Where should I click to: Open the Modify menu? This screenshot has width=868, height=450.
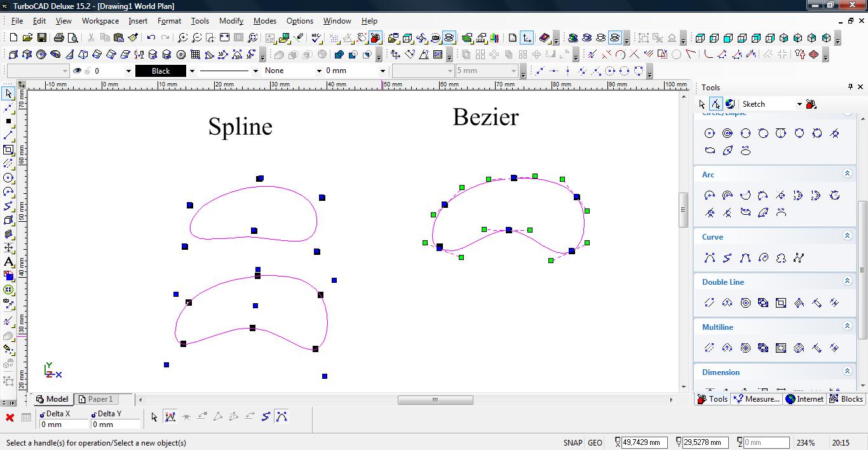point(231,21)
